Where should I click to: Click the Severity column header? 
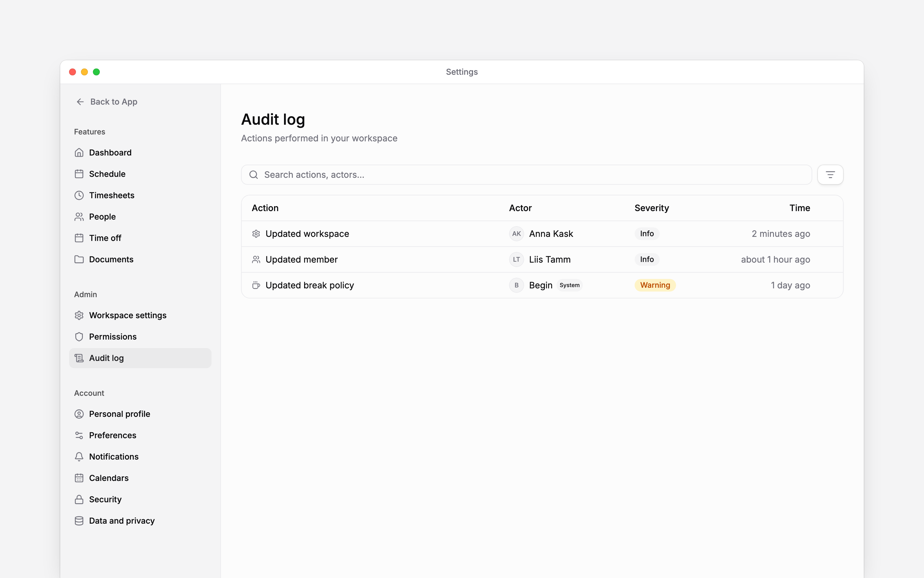pyautogui.click(x=651, y=208)
